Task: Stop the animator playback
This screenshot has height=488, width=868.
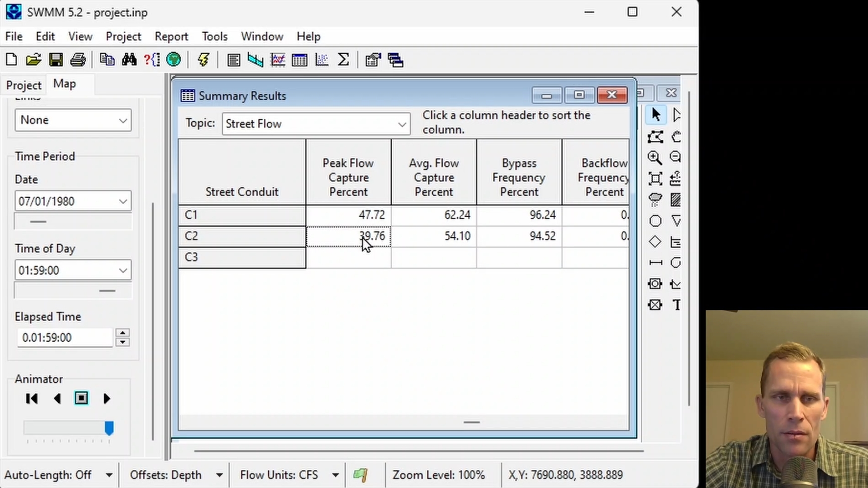Action: [x=81, y=399]
